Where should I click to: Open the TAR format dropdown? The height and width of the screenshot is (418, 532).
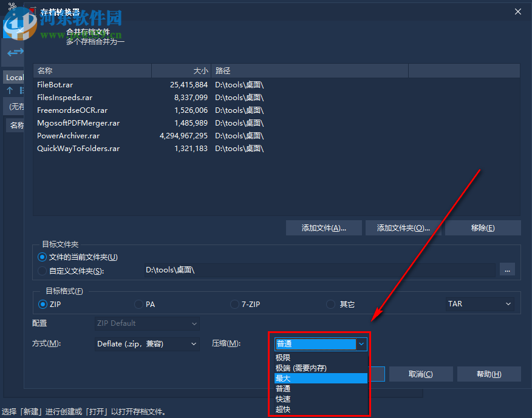click(479, 304)
